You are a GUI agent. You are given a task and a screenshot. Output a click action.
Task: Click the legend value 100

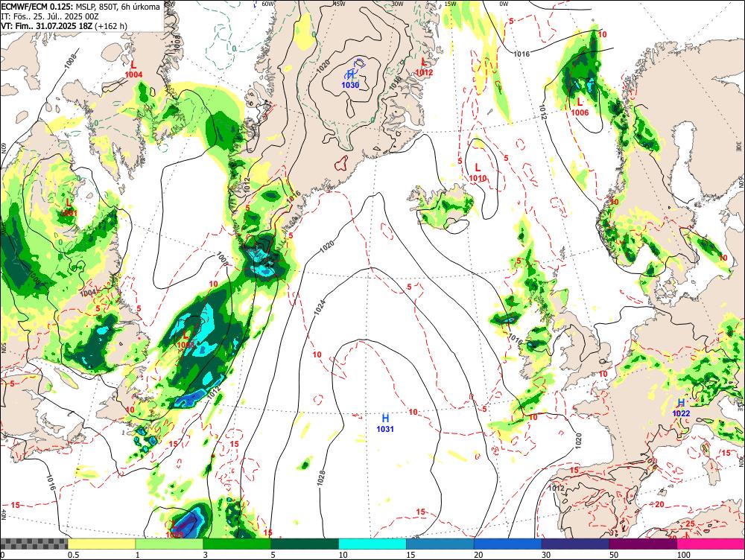[x=683, y=555]
